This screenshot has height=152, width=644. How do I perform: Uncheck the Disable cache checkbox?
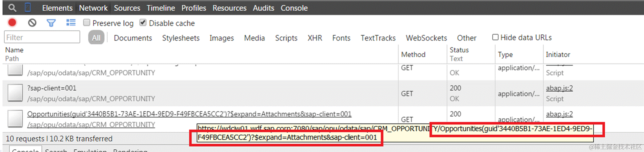coord(143,22)
